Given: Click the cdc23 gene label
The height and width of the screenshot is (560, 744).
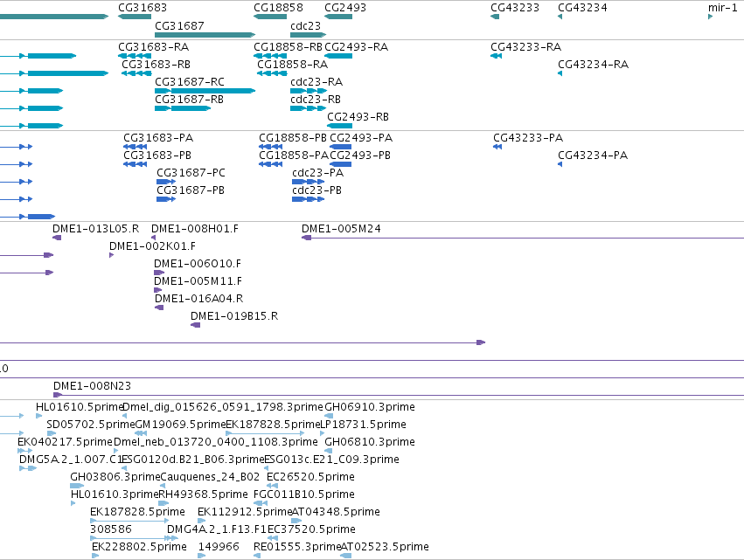Looking at the screenshot, I should 306,25.
